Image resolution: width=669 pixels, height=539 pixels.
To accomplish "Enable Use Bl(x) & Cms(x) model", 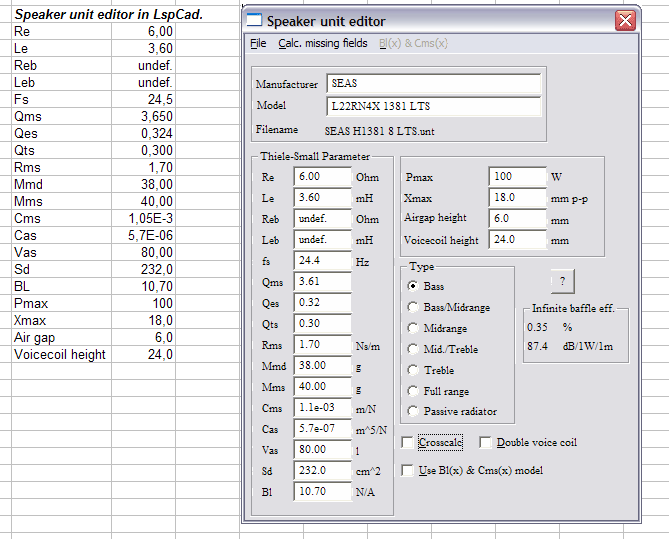I will click(x=407, y=470).
